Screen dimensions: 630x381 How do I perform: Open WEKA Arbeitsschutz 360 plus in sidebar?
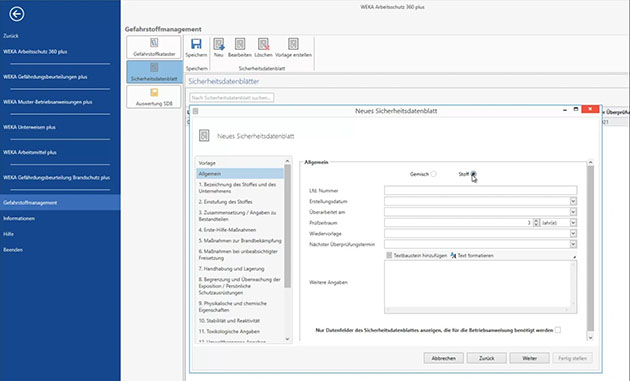coord(35,51)
